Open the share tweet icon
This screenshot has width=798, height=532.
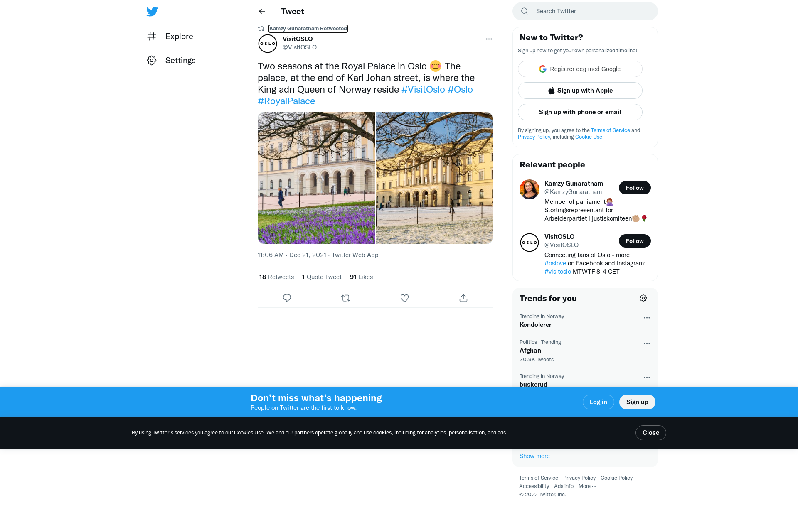pyautogui.click(x=463, y=298)
